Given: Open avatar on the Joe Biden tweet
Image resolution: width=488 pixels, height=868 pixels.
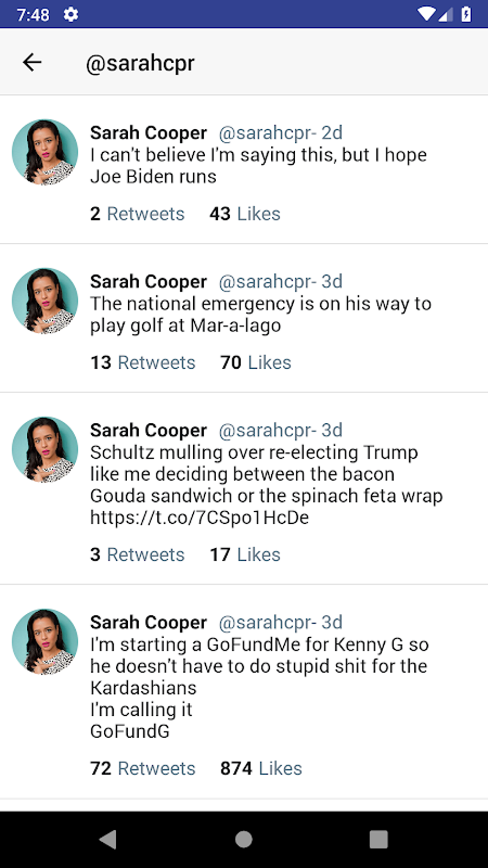Looking at the screenshot, I should tap(45, 152).
